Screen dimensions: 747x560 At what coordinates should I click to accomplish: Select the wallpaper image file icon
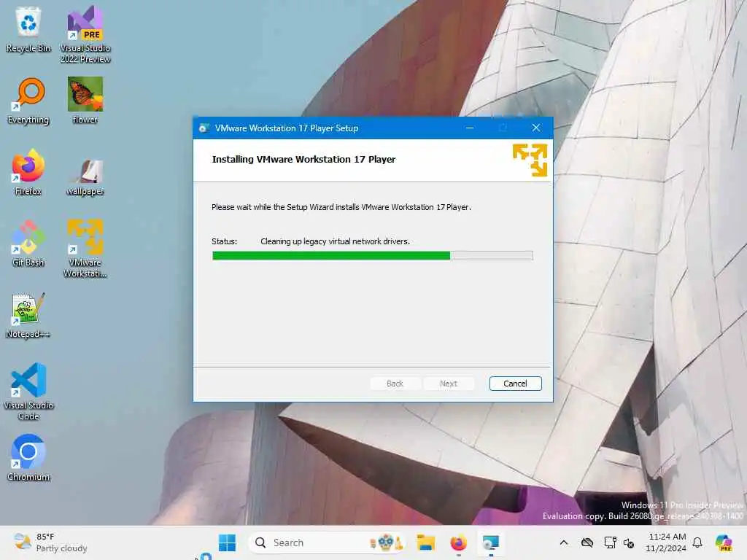click(x=85, y=177)
